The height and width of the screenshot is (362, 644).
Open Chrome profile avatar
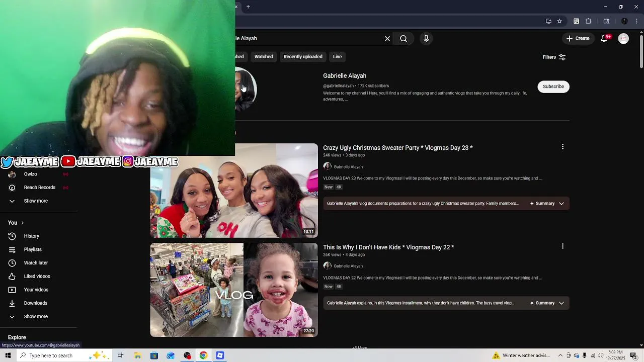(624, 21)
